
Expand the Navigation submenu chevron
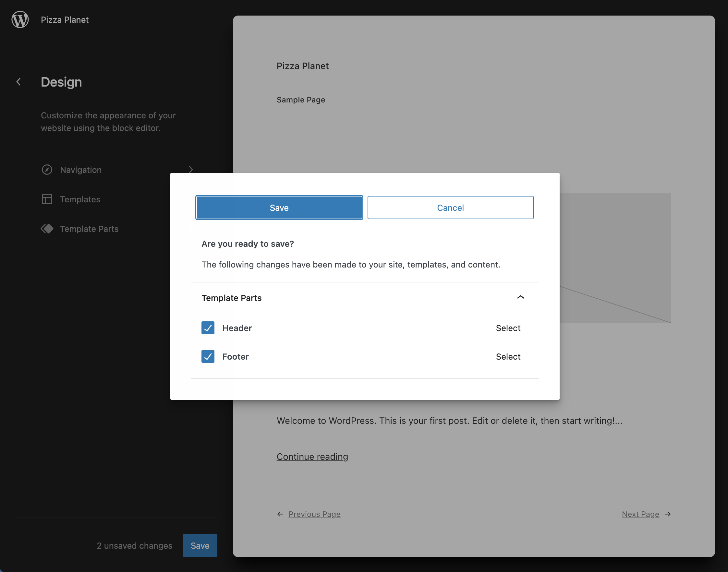click(190, 170)
